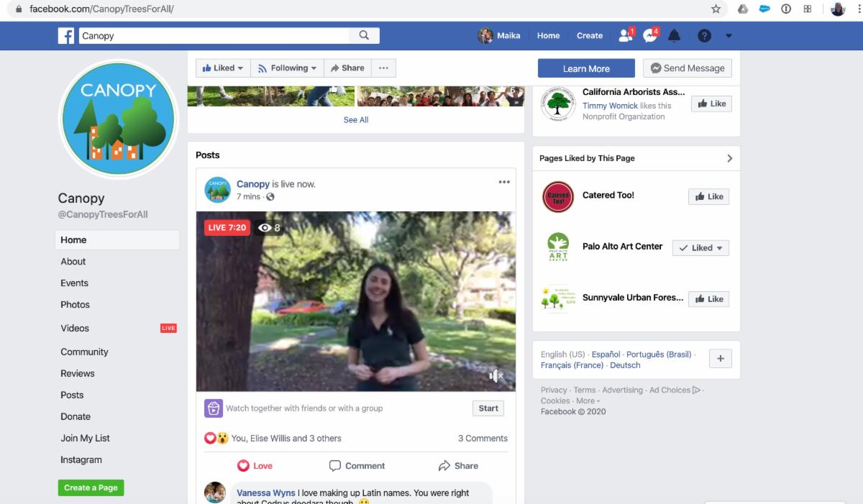The image size is (863, 504).
Task: Open the notifications bell
Action: (674, 35)
